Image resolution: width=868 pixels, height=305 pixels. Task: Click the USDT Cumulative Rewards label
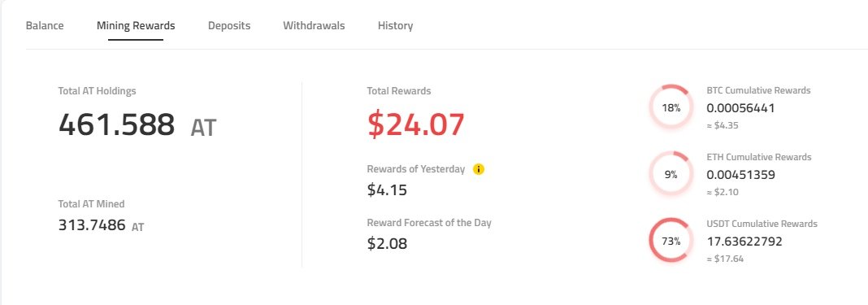coord(762,224)
